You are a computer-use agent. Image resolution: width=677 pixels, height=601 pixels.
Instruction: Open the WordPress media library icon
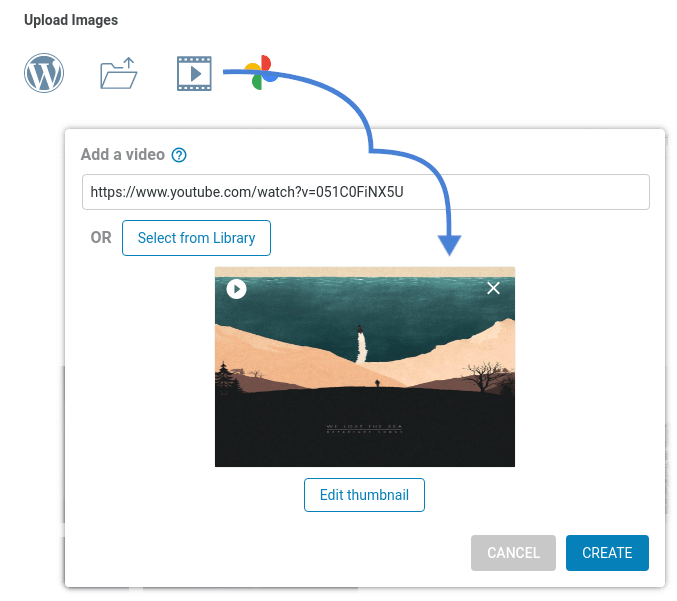click(44, 73)
